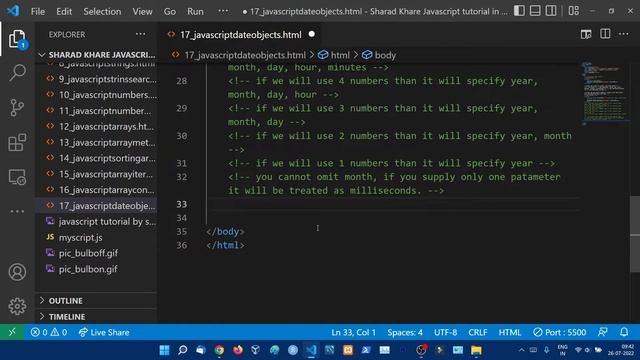
Task: Open the Extensions view
Action: (x=17, y=142)
